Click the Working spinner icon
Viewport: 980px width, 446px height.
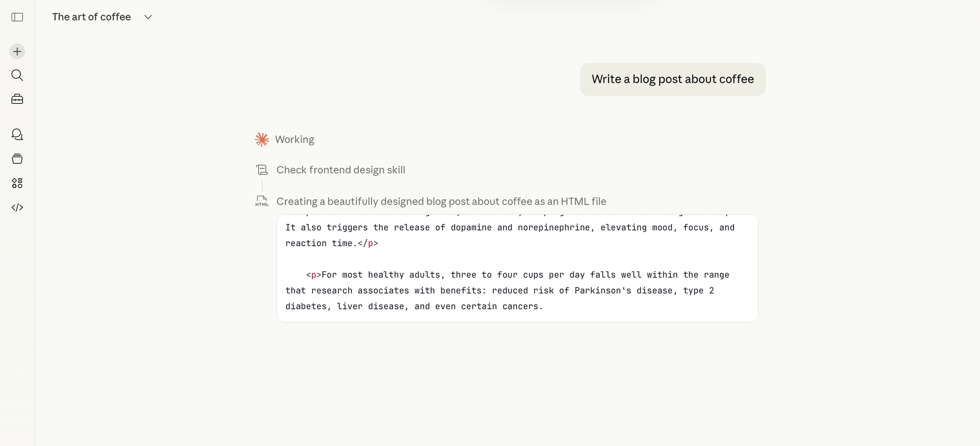262,139
